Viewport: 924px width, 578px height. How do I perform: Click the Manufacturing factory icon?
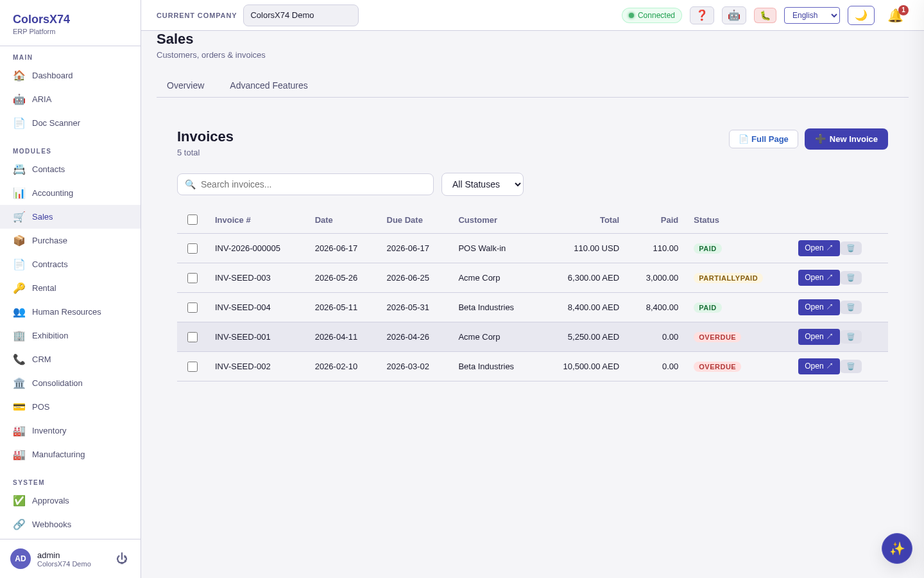click(19, 454)
